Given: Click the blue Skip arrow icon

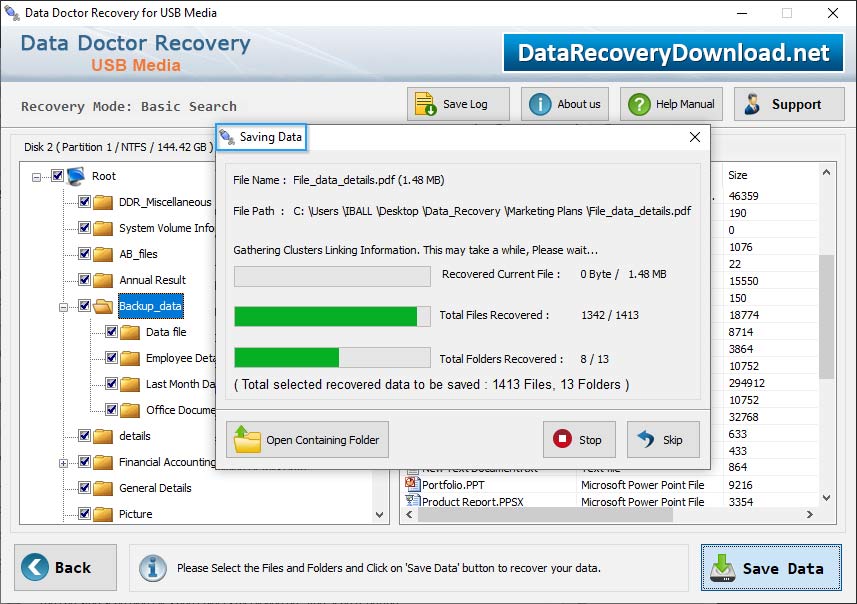Looking at the screenshot, I should pos(646,439).
